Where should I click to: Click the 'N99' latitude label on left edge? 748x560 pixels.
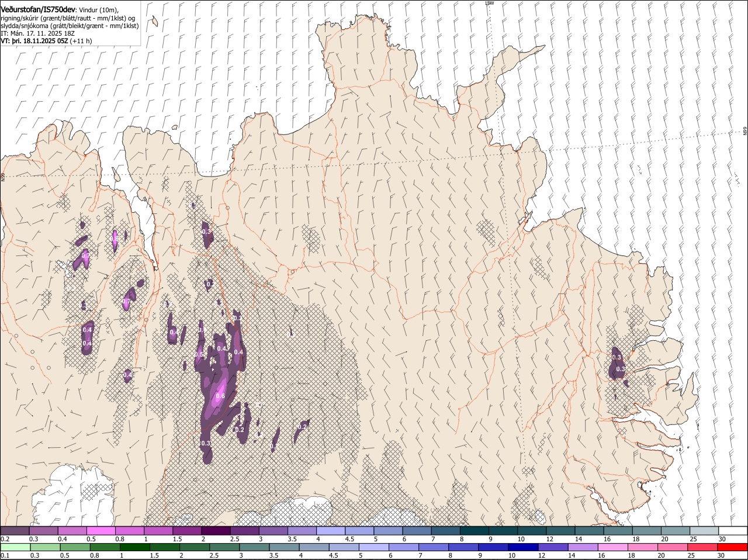(x=3, y=176)
